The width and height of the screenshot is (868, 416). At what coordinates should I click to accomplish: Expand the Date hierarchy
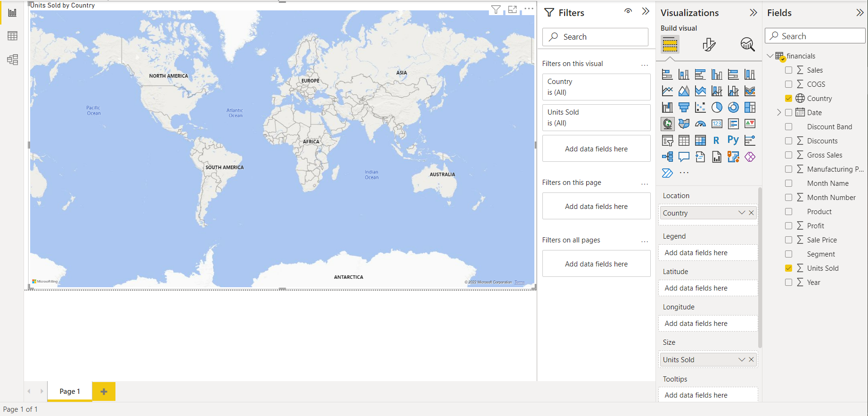pyautogui.click(x=779, y=113)
